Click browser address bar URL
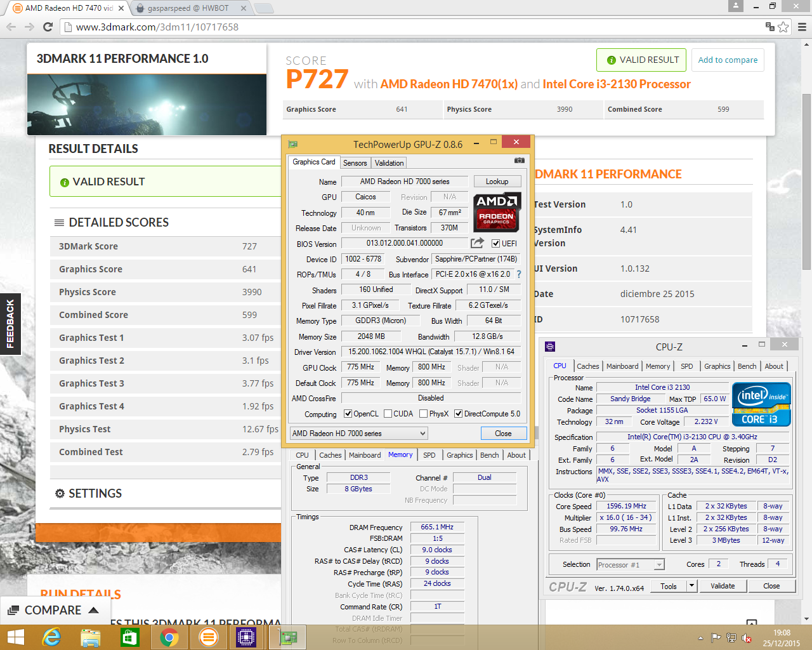The height and width of the screenshot is (650, 812). coord(157,27)
